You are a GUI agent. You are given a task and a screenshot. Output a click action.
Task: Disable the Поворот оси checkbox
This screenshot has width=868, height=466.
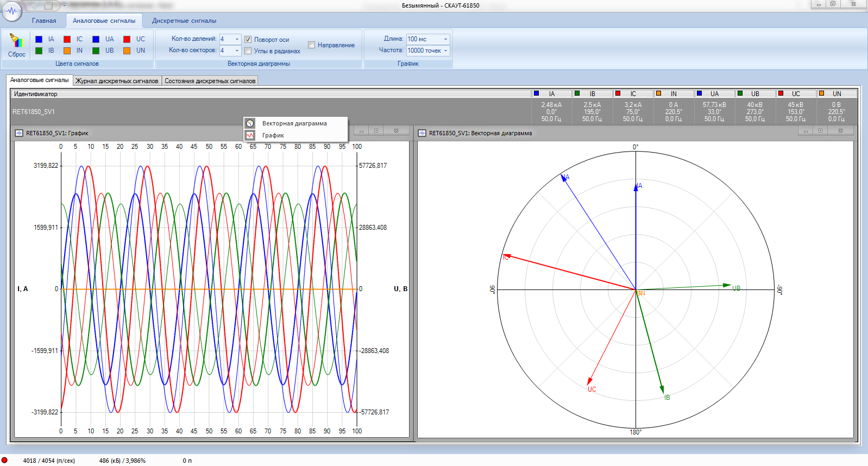point(248,40)
